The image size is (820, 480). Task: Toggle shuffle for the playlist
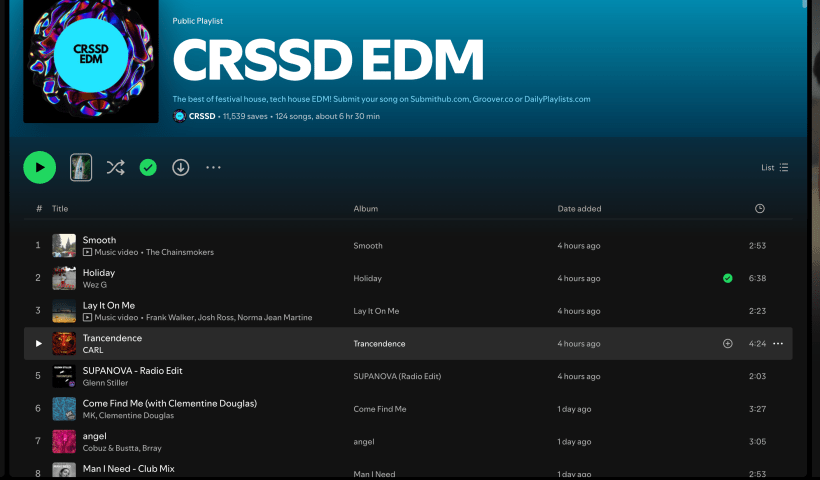click(115, 167)
